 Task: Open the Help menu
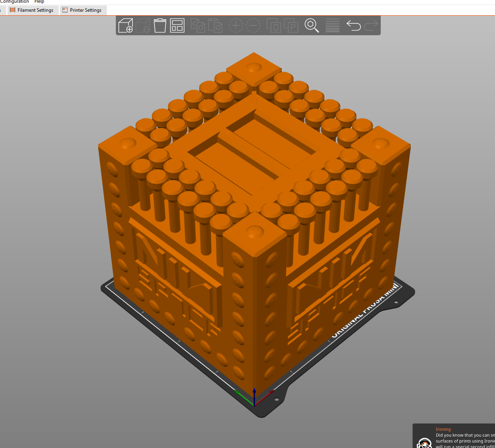point(39,2)
